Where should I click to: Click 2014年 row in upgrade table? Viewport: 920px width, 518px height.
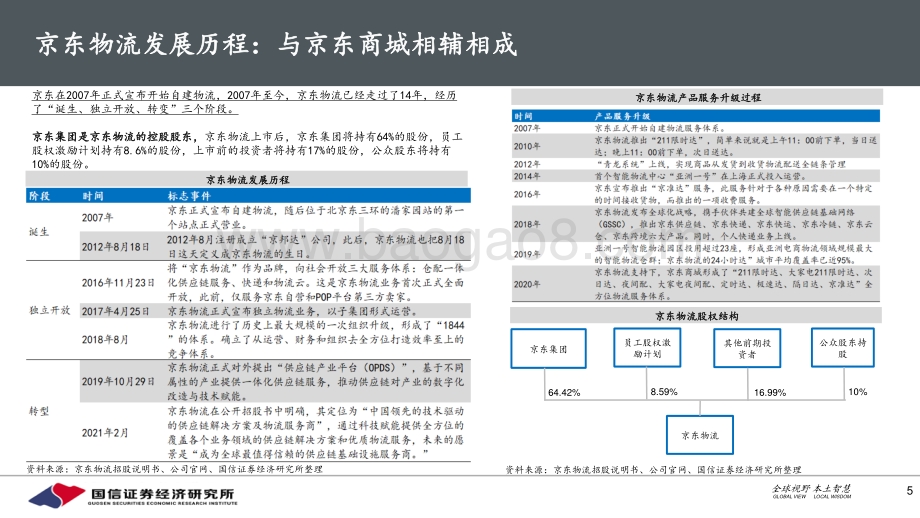coord(696,176)
